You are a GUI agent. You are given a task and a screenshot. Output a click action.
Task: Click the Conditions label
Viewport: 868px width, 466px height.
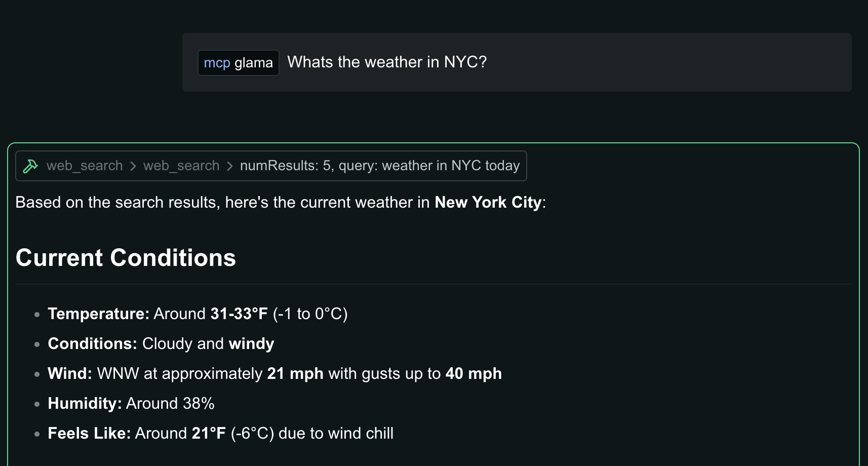pyautogui.click(x=92, y=344)
